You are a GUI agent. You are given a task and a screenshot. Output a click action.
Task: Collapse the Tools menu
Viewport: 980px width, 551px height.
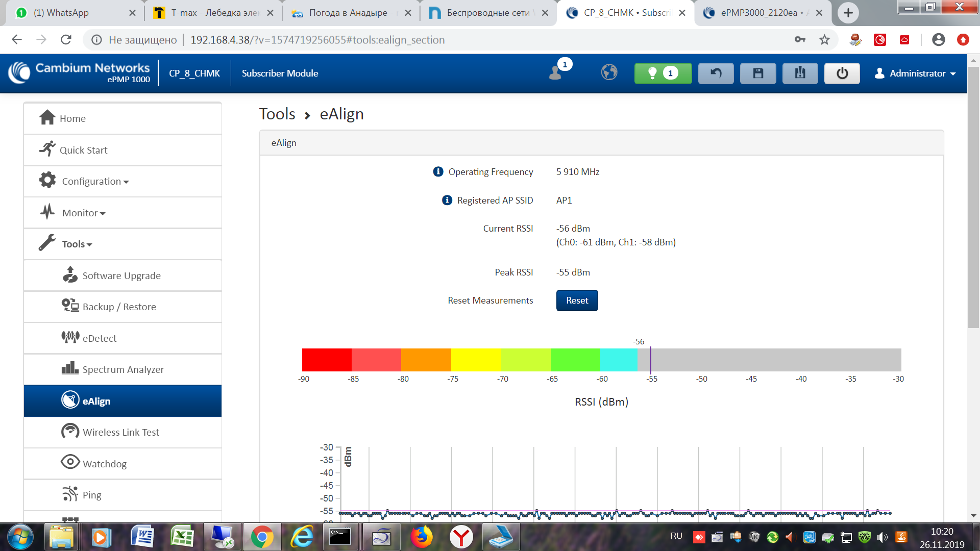(x=77, y=244)
